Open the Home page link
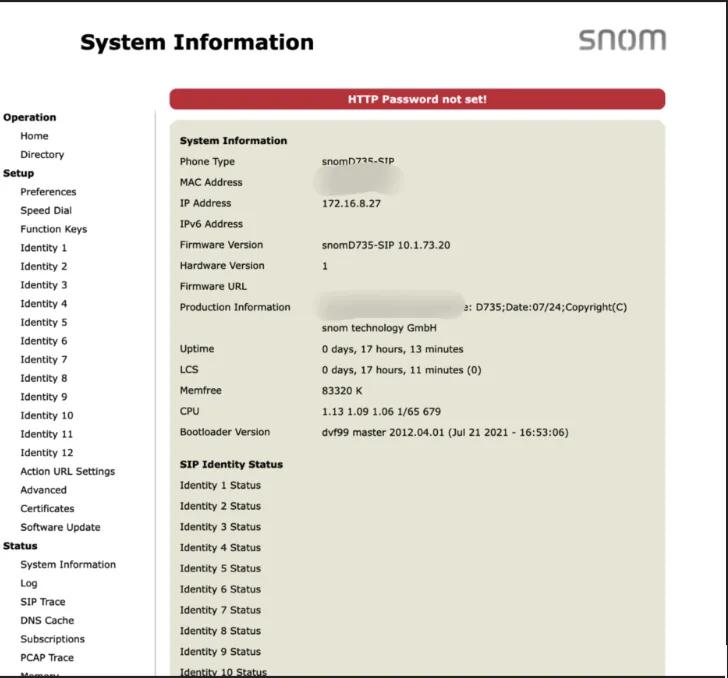This screenshot has width=728, height=678. point(34,136)
